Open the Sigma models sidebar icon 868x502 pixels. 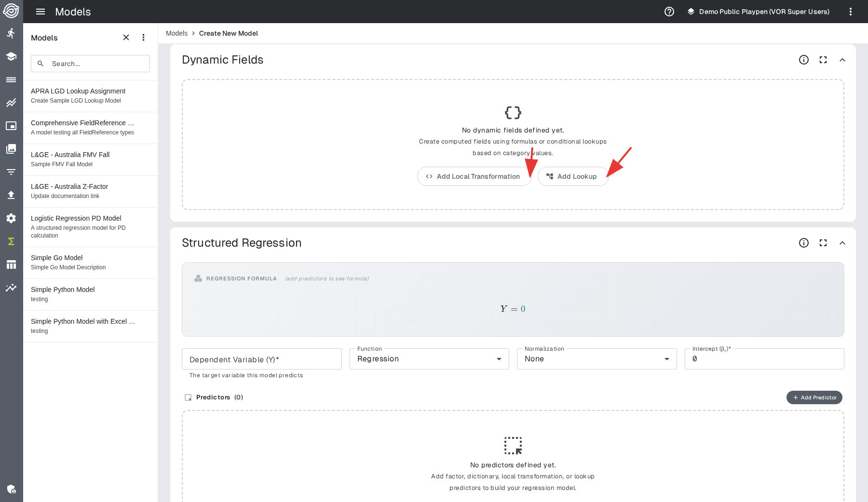point(11,241)
